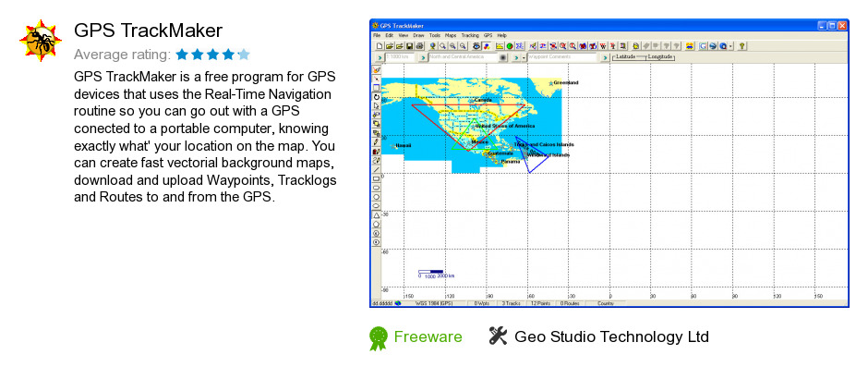Click the fifth rating star
Image resolution: width=868 pixels, height=379 pixels.
tap(244, 55)
